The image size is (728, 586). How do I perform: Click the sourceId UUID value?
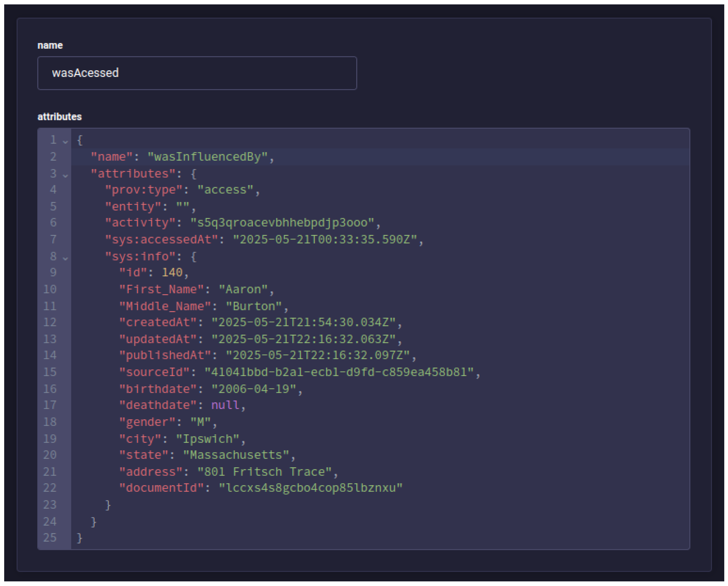(339, 372)
